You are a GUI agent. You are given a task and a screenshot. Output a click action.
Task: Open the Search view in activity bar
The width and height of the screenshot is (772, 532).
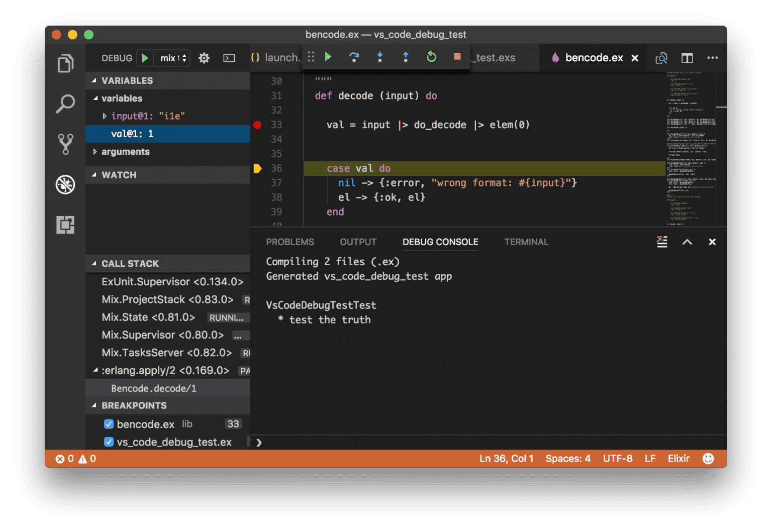(x=65, y=104)
